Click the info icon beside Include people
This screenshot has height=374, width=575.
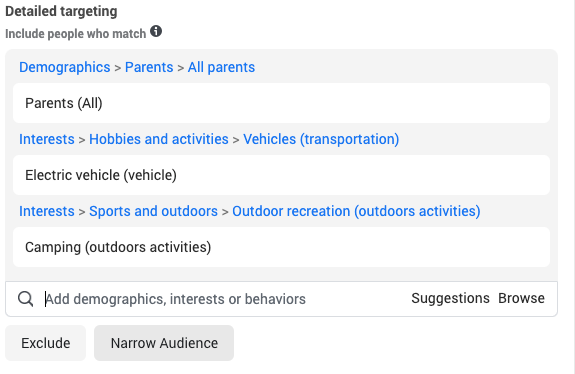[156, 31]
